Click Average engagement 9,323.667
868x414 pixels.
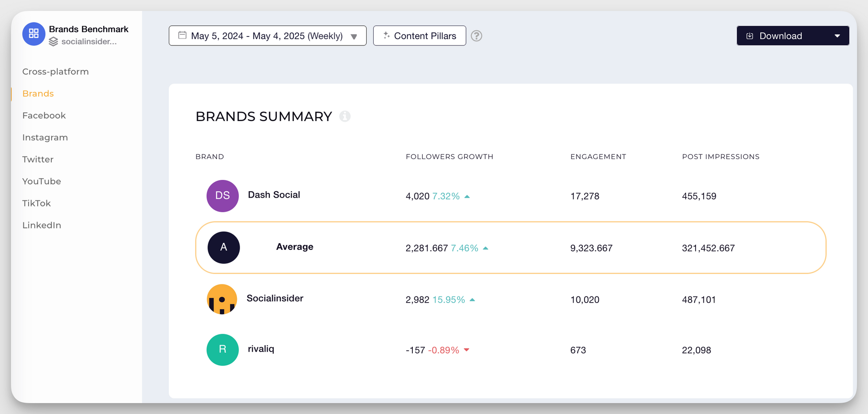coord(592,248)
